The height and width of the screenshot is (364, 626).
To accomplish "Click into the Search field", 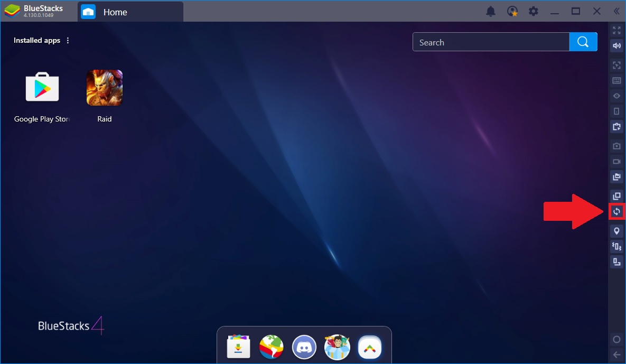I will 491,42.
